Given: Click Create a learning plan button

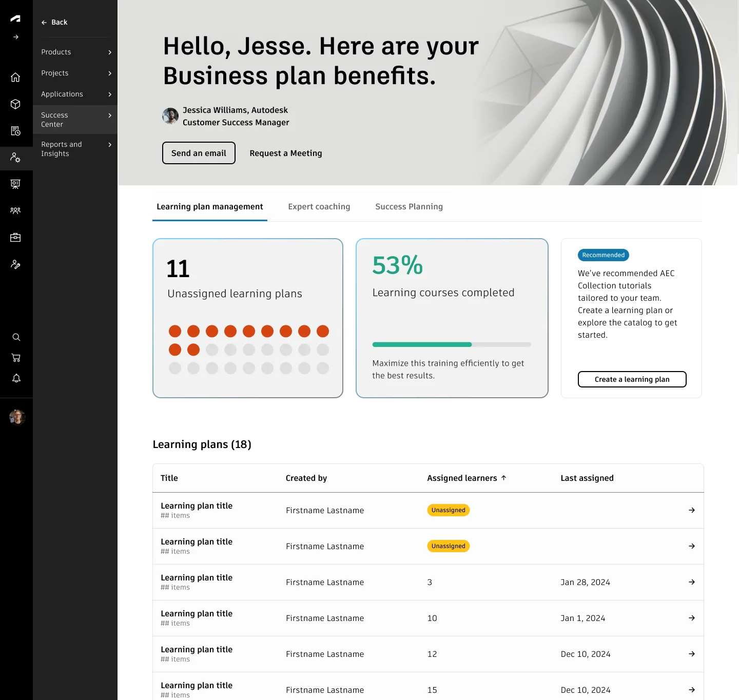Looking at the screenshot, I should (x=632, y=379).
